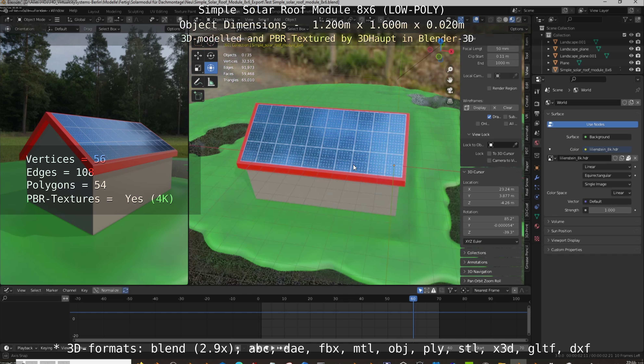
Task: Open the Scene properties tab icon
Action: pos(536,133)
